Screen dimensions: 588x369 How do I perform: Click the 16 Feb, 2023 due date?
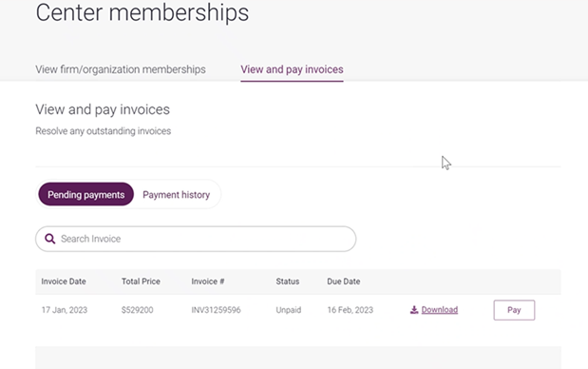(350, 310)
